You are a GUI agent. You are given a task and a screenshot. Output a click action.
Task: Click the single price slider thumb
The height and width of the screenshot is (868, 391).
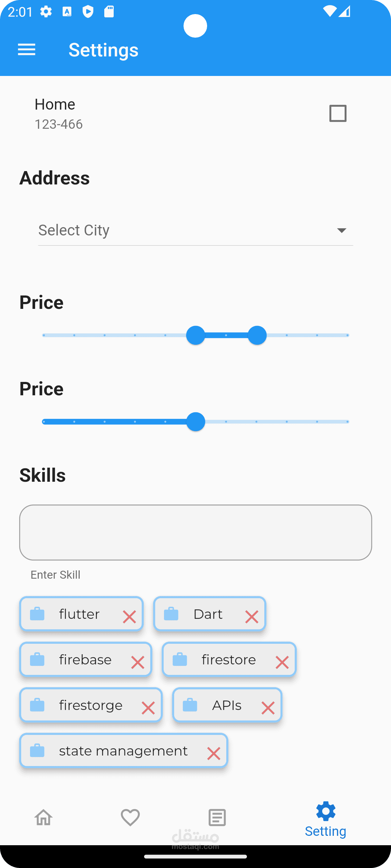coord(195,422)
